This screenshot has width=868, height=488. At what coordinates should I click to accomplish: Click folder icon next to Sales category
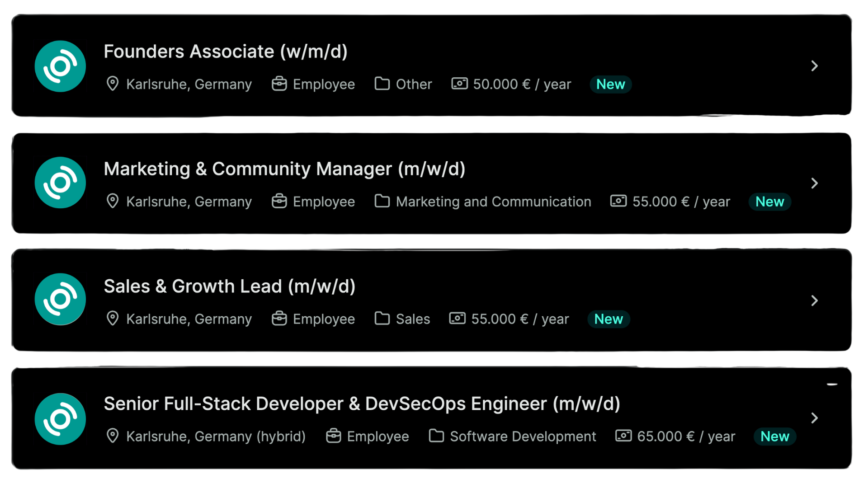coord(382,319)
